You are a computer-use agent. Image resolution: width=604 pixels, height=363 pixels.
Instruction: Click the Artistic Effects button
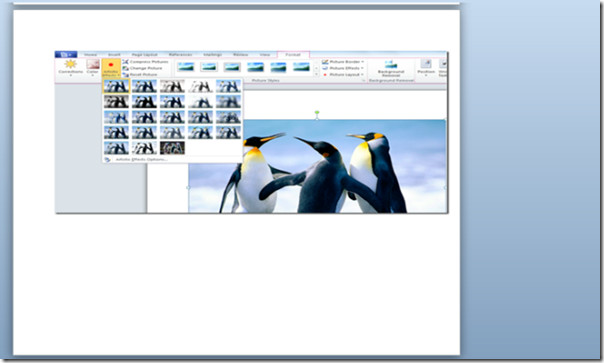click(x=111, y=68)
